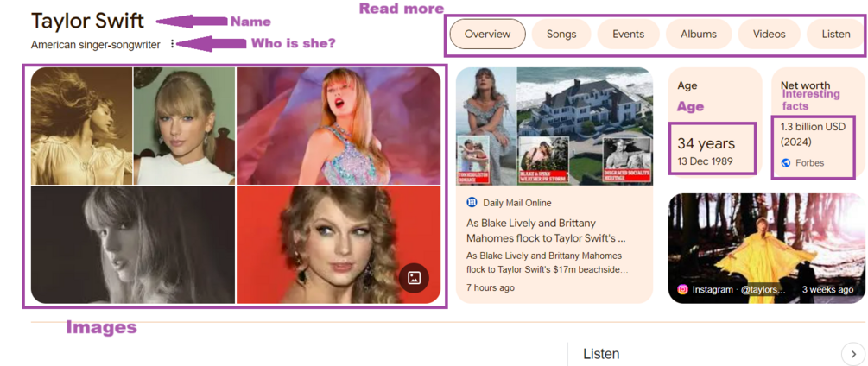Image resolution: width=868 pixels, height=366 pixels.
Task: Select the Listen tab at top
Action: [x=836, y=35]
